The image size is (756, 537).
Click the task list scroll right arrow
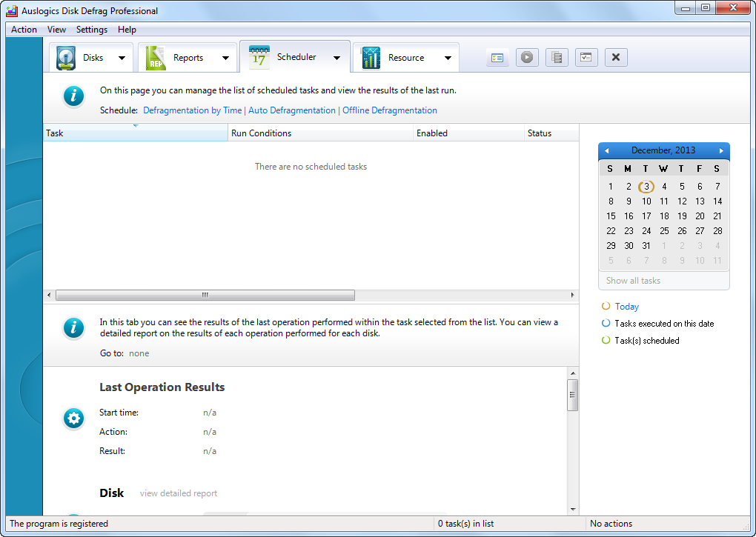pyautogui.click(x=572, y=295)
